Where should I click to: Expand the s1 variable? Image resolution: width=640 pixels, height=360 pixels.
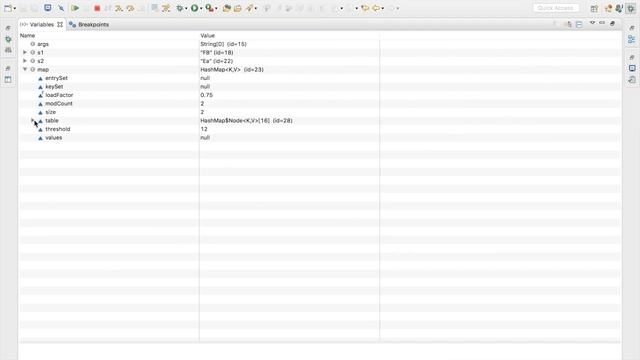(x=25, y=52)
